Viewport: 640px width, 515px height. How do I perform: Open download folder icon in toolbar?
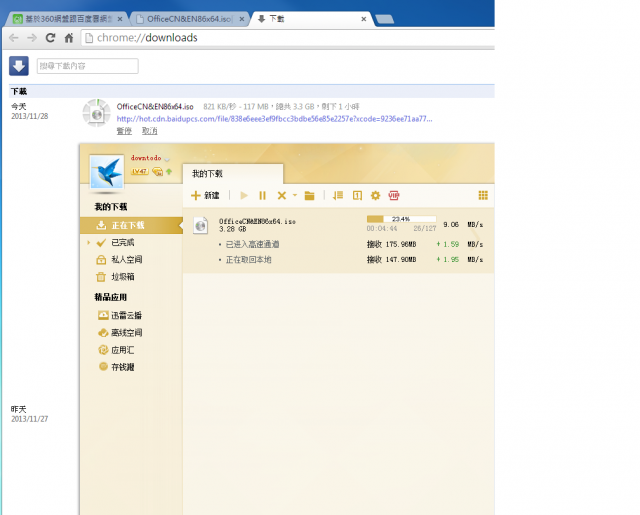point(309,196)
